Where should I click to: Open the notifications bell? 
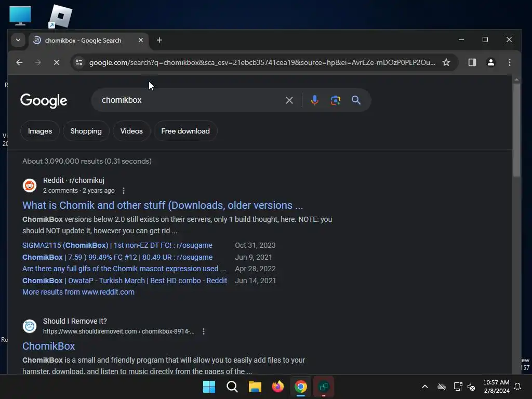coord(517,387)
